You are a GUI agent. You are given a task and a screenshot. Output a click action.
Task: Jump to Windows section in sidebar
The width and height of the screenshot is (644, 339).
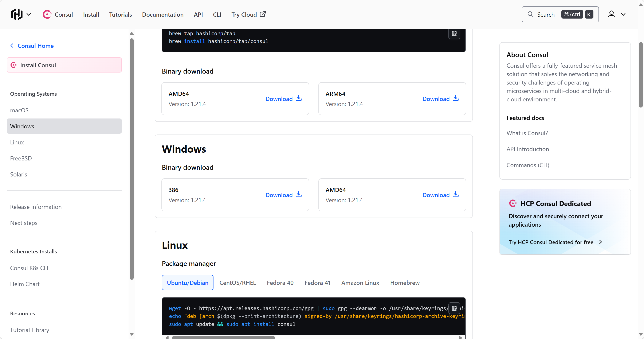coord(64,126)
